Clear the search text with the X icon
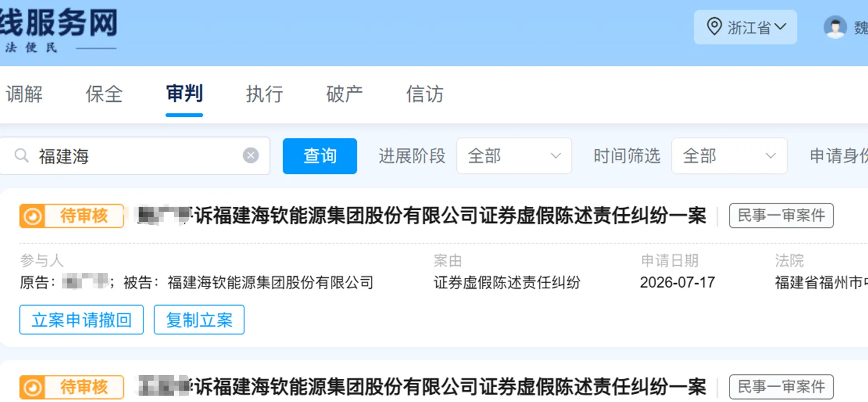 (250, 156)
